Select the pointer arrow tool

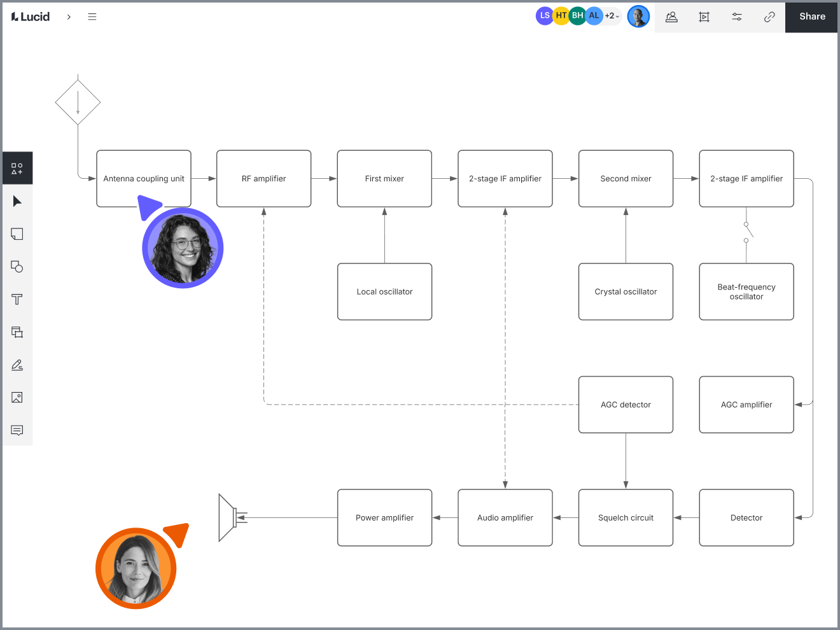[x=17, y=201]
